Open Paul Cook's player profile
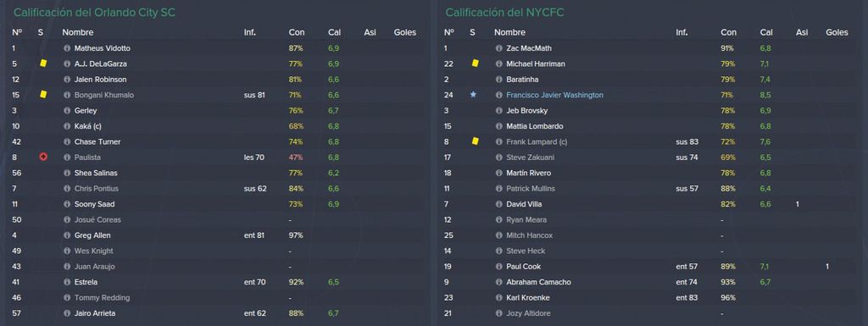Viewport: 868px width, 326px height. pos(523,267)
